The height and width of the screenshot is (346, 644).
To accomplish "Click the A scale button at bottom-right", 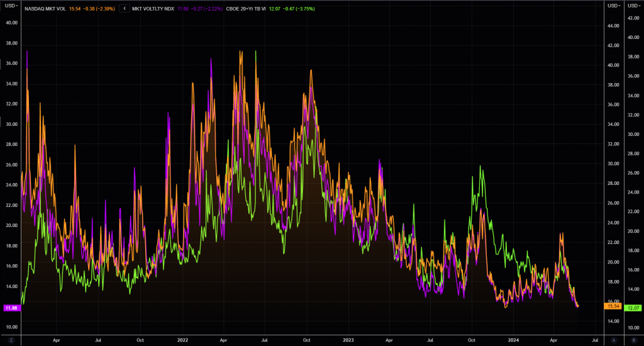I will click(x=614, y=340).
